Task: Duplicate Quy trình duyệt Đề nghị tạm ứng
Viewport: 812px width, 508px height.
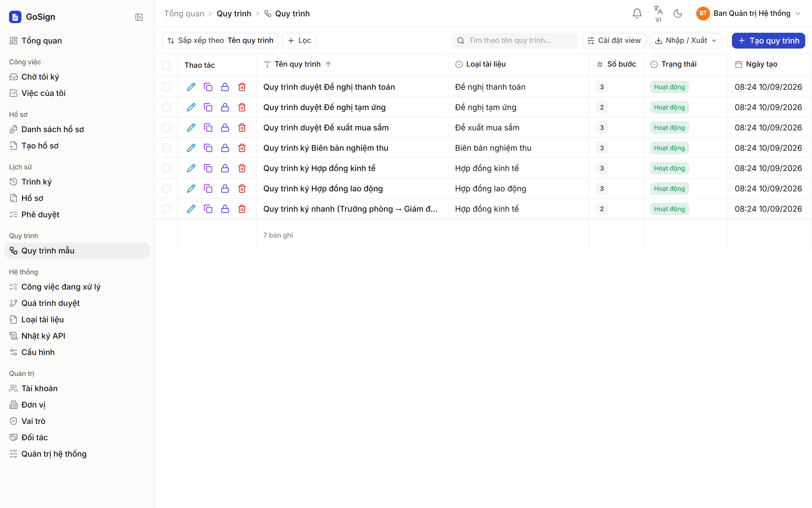Action: (x=208, y=108)
